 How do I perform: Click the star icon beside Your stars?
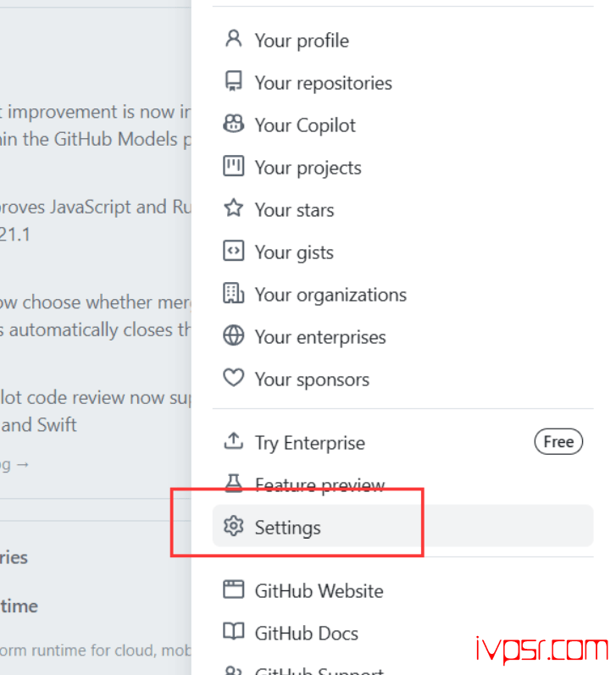click(x=233, y=209)
